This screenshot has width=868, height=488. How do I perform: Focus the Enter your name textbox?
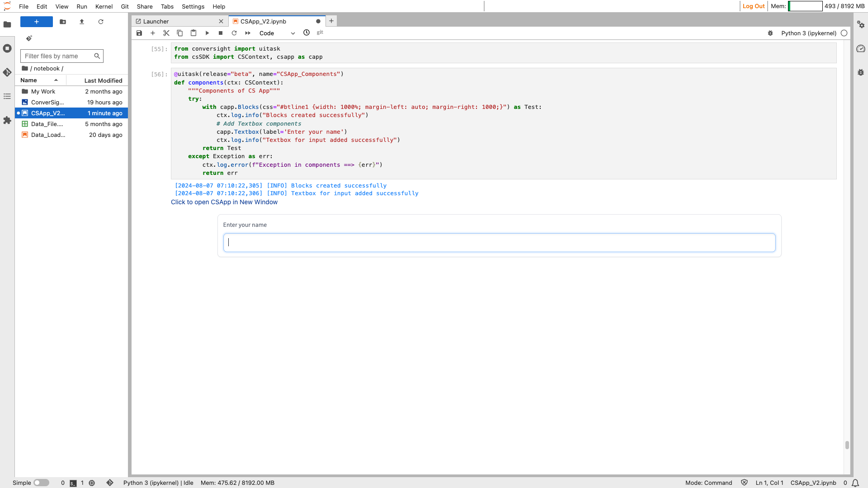pos(499,243)
